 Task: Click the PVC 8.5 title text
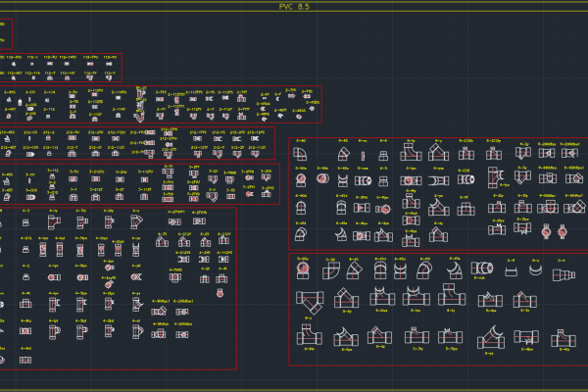click(x=293, y=6)
